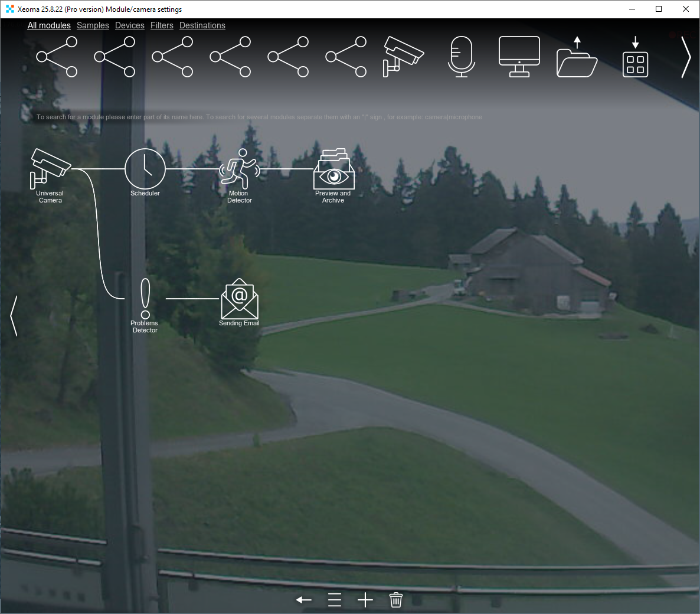Image resolution: width=700 pixels, height=614 pixels.
Task: Open the Scheduler module in the chain
Action: 145,168
